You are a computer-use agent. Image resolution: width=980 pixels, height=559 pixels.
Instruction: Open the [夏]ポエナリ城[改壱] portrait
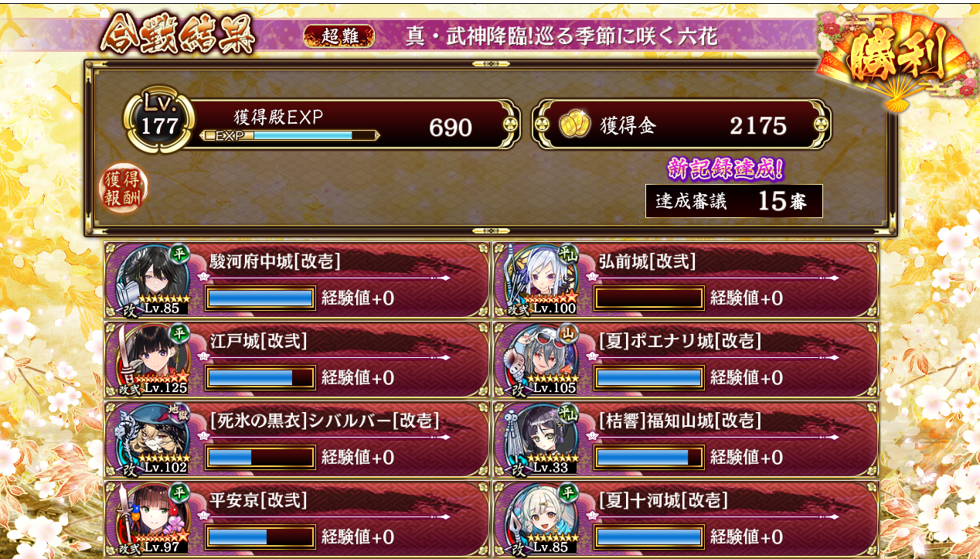[x=540, y=358]
